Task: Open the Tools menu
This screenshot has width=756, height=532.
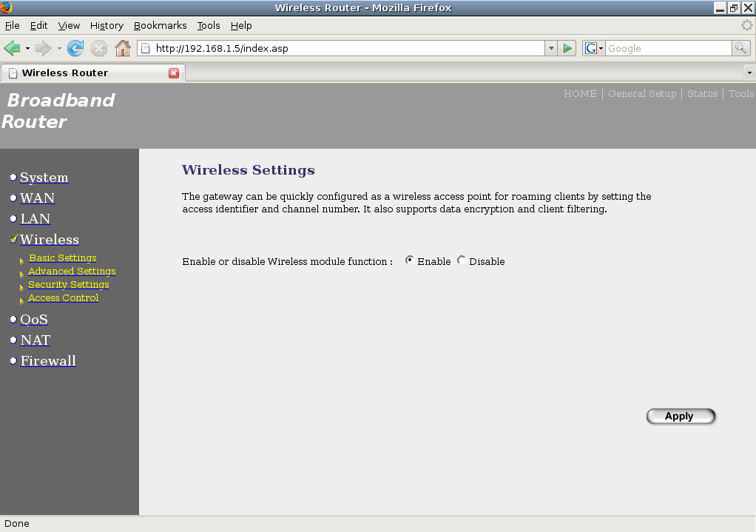Action: tap(209, 26)
